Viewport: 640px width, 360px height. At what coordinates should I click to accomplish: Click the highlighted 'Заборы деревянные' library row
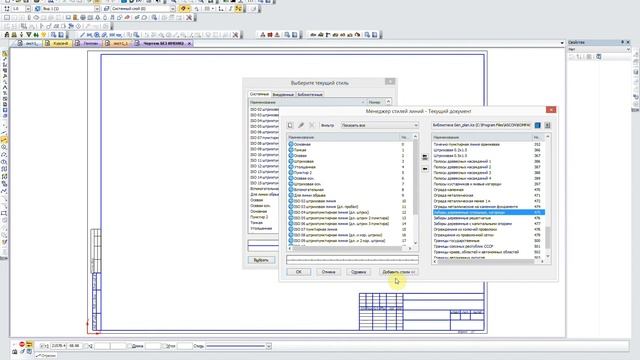[489, 212]
